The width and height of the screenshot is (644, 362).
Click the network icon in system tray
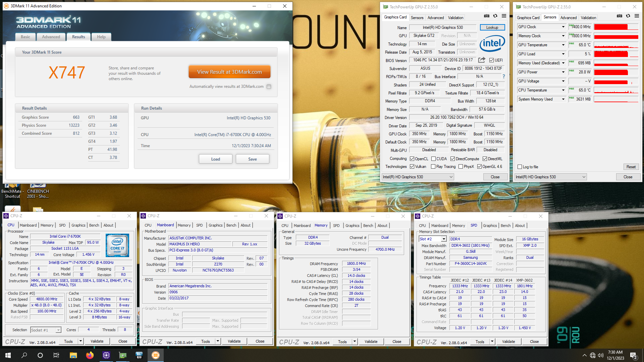pos(593,355)
